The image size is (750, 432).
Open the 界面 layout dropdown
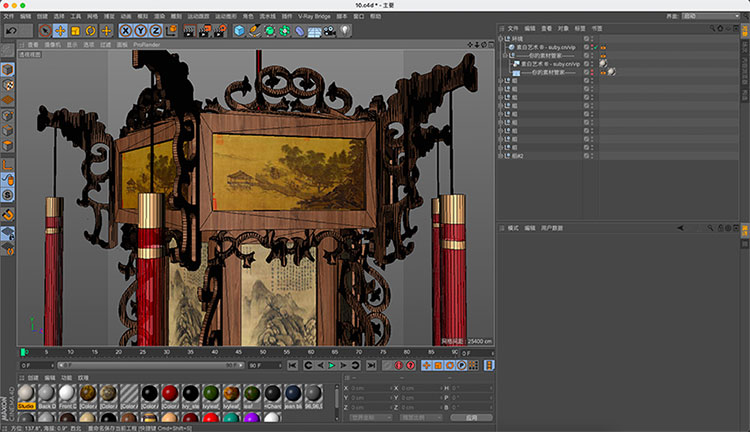710,17
